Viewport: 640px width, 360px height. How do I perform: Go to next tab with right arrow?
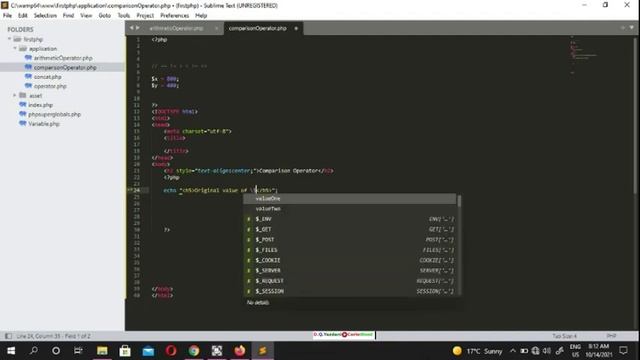click(x=138, y=28)
